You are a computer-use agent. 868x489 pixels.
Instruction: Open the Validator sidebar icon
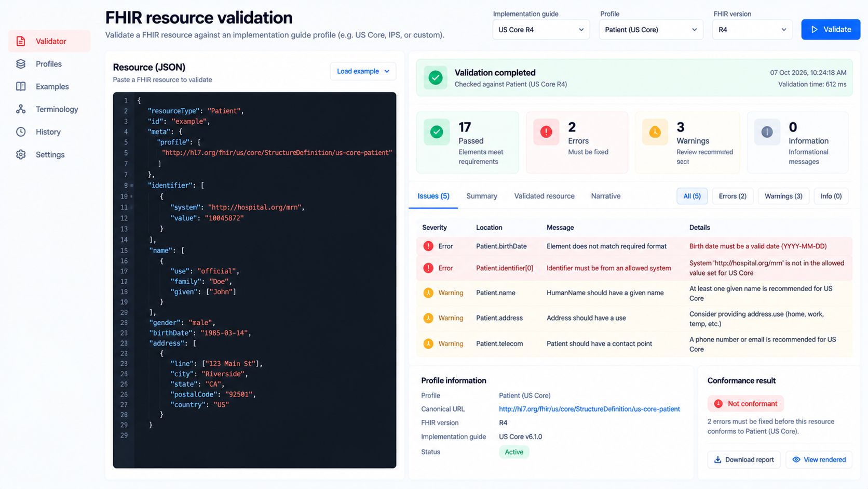[21, 41]
